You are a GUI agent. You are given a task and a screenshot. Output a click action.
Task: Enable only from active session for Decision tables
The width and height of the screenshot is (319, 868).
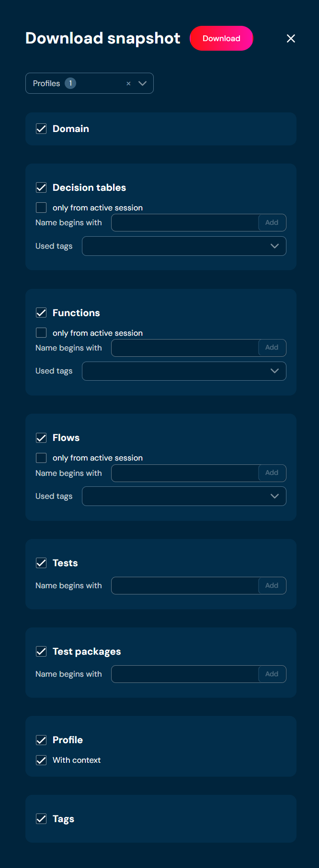coord(41,208)
